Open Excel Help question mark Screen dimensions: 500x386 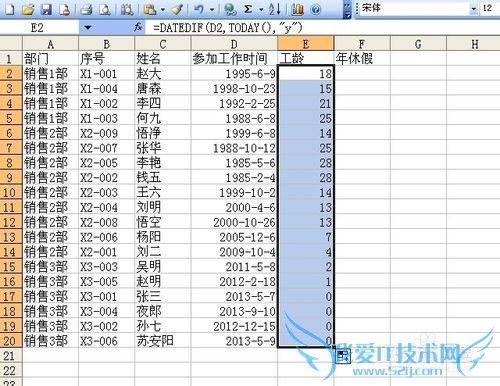(x=315, y=9)
